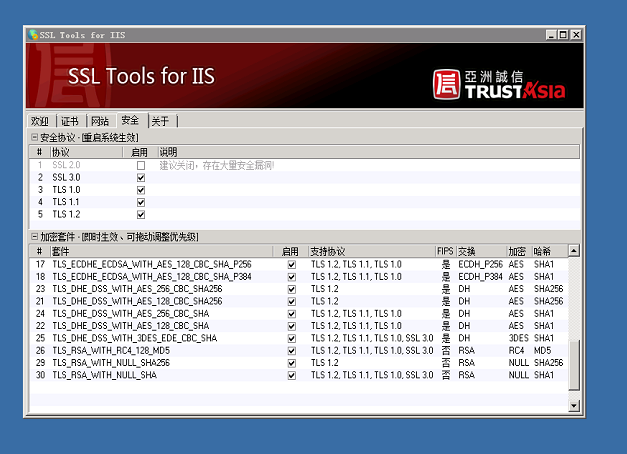Collapse the 安全协议 section

coord(35,137)
